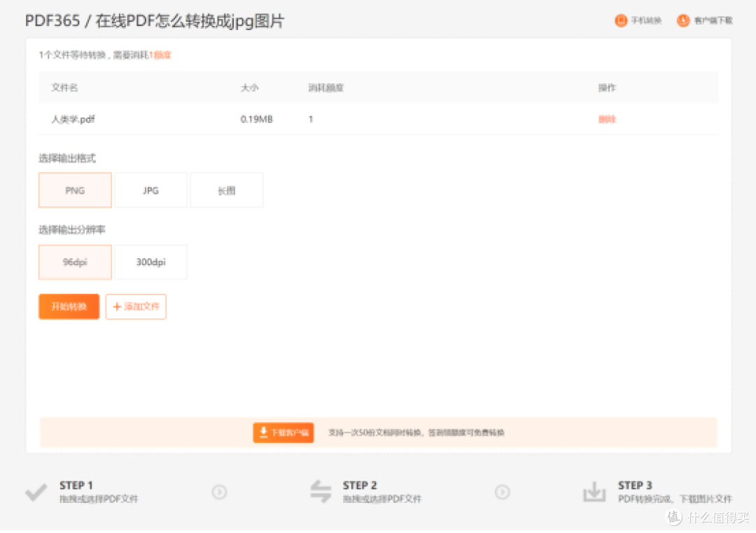This screenshot has height=533, width=756.
Task: Click the 添加文件 add file button
Action: point(136,306)
